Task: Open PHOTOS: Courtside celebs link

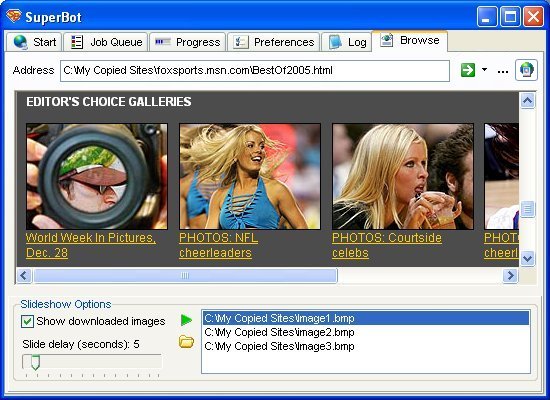Action: 387,245
